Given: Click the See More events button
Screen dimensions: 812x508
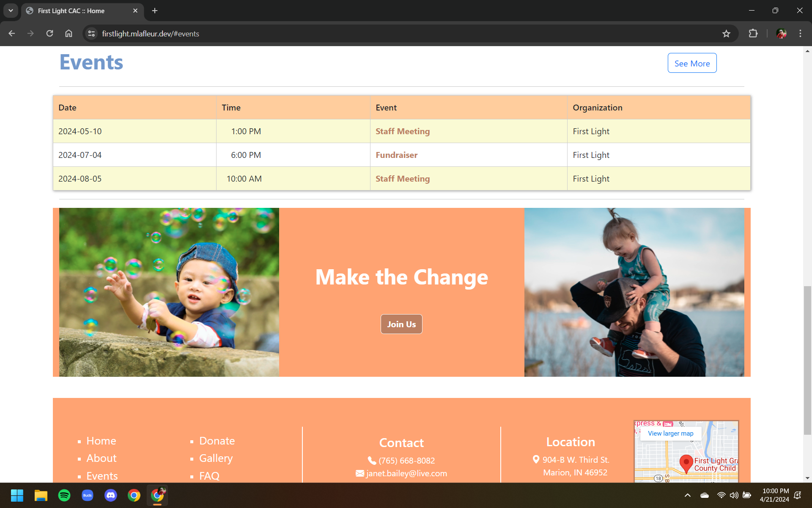Looking at the screenshot, I should click(692, 63).
